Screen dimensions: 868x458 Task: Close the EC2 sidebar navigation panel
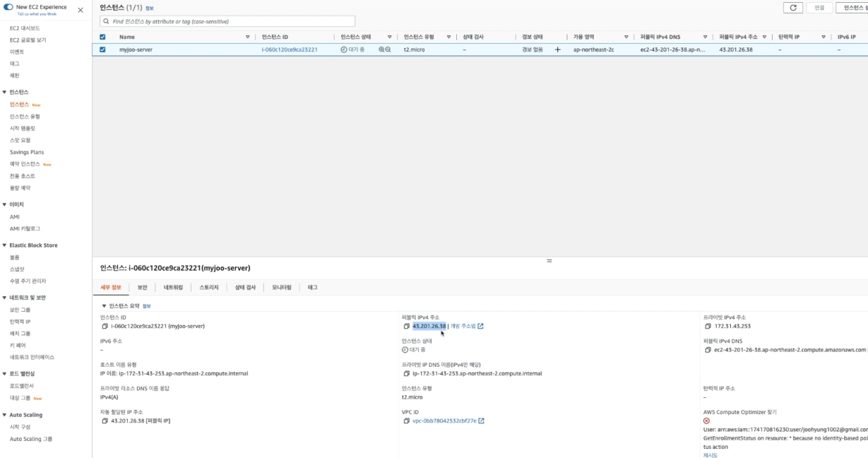pos(80,11)
